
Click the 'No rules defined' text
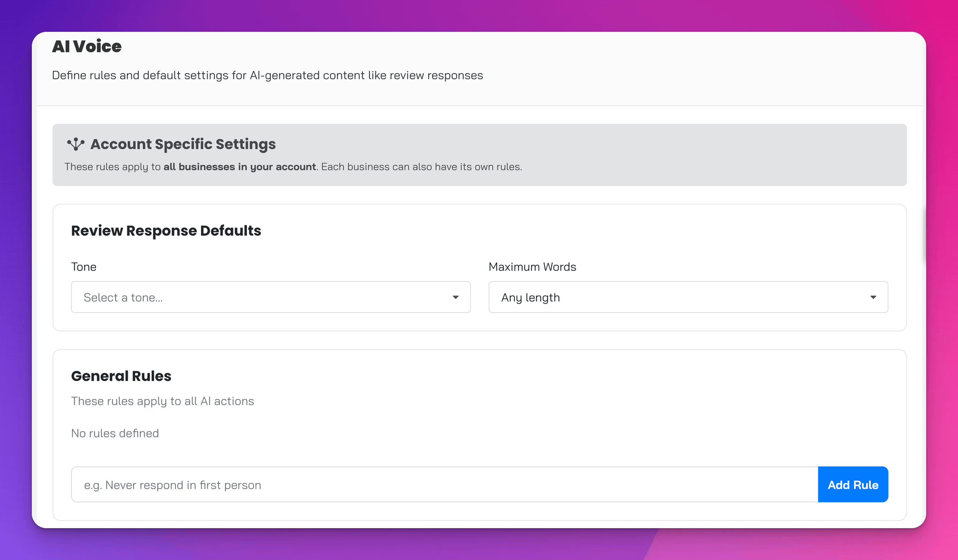pyautogui.click(x=115, y=433)
